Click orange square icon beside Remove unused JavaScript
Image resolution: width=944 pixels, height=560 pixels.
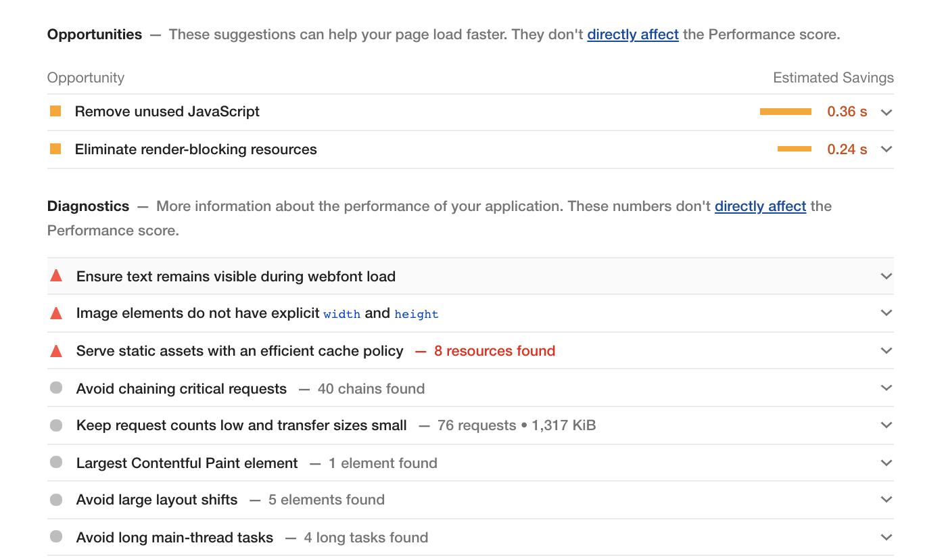click(55, 111)
